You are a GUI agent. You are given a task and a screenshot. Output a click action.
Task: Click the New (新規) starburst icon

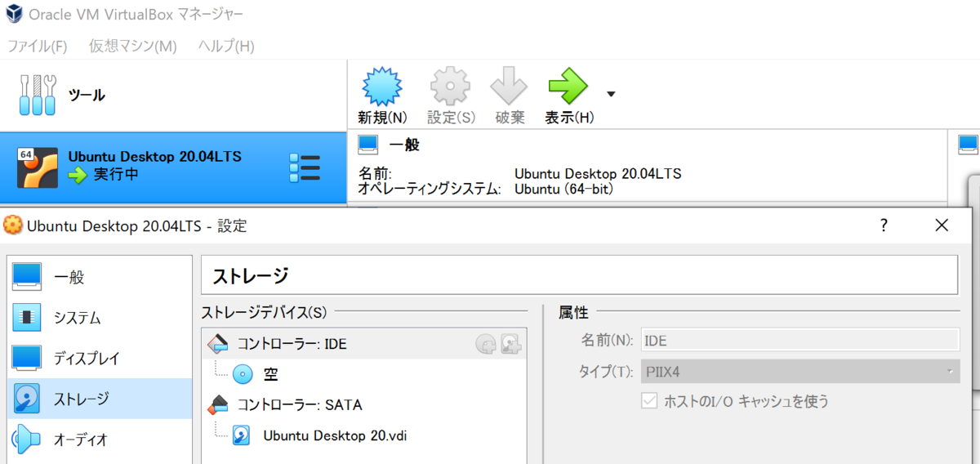tap(382, 85)
